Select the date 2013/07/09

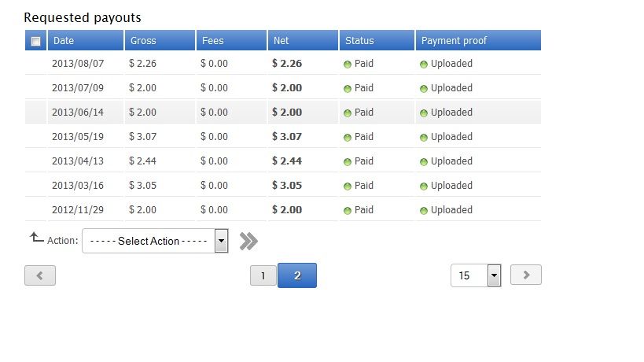tap(78, 87)
